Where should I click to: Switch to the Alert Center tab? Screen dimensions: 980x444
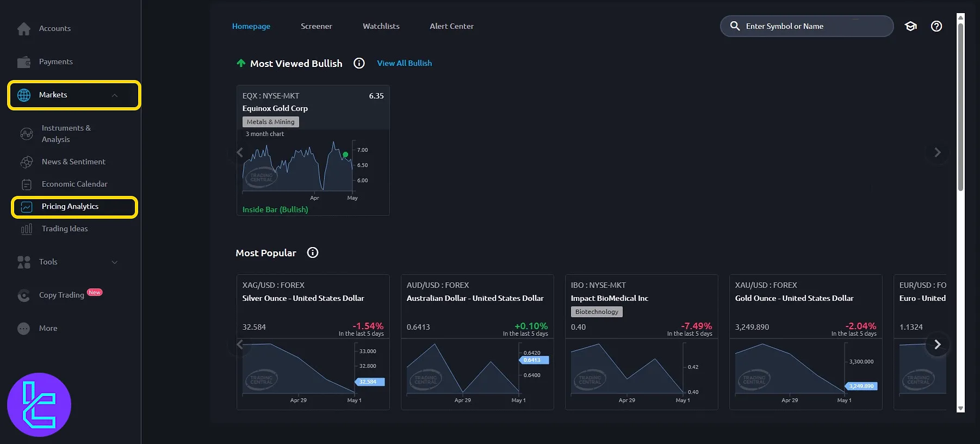(x=452, y=26)
